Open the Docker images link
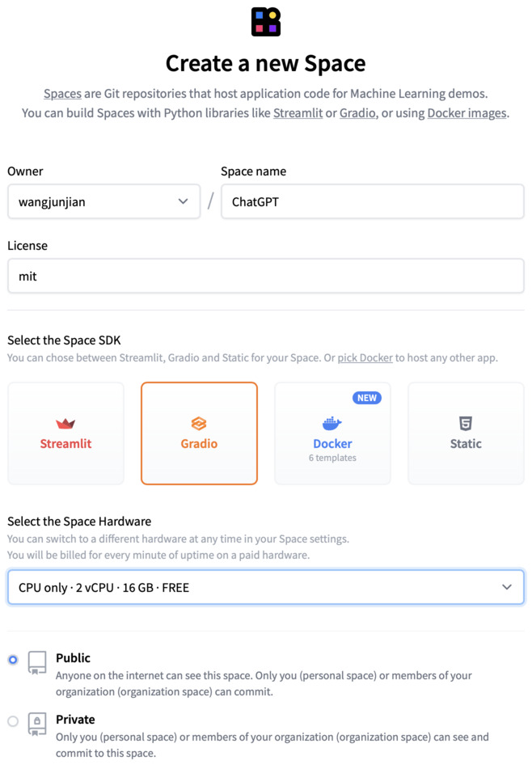 pos(467,113)
